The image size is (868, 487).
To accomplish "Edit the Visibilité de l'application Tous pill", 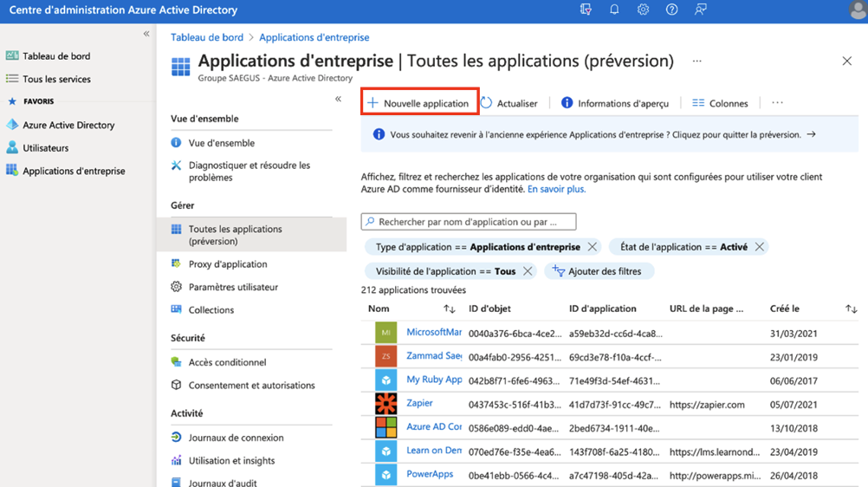I will tap(445, 271).
